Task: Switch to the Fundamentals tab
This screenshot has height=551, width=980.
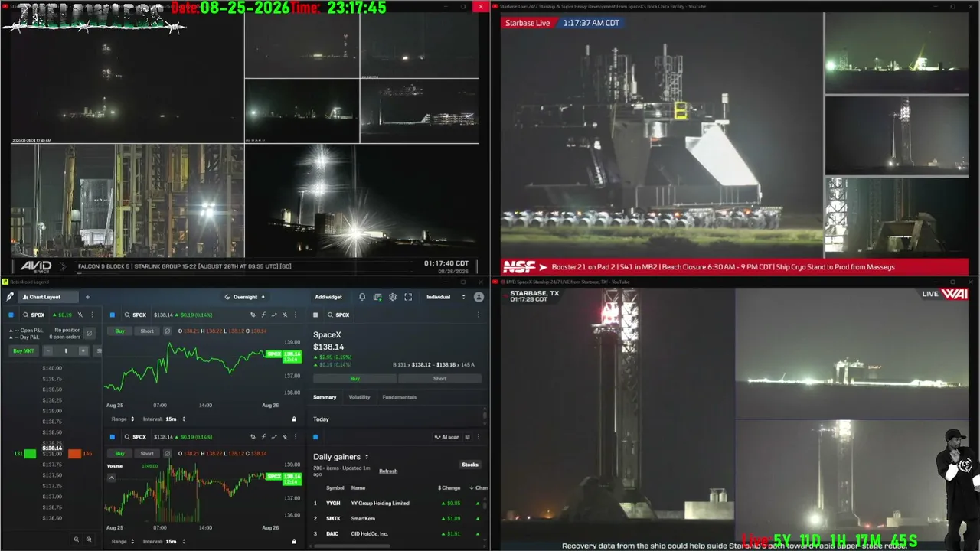Action: (x=400, y=397)
